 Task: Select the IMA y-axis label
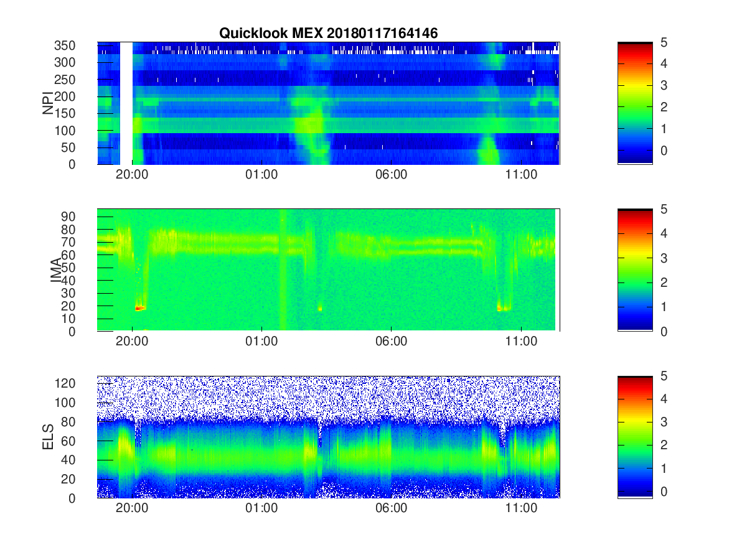point(55,270)
